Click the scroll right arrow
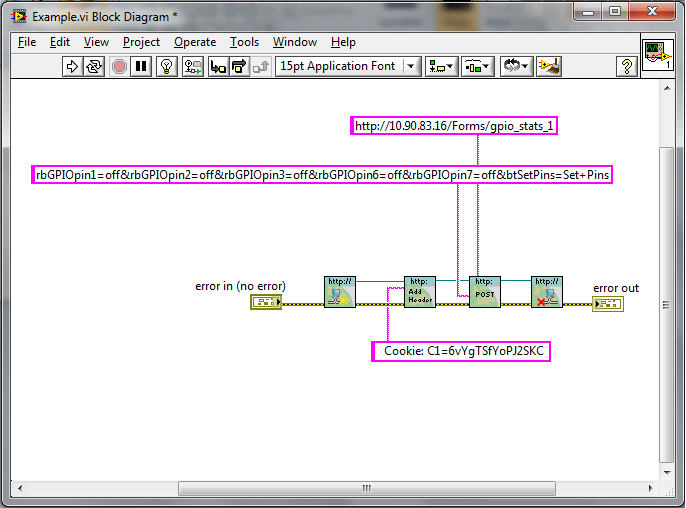Viewport: 686px width, 508px height. pos(651,488)
